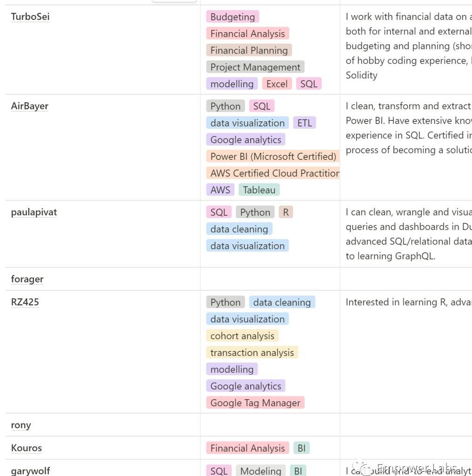This screenshot has height=476, width=472.
Task: Click the Budgeting tag in TurboSei's row
Action: 233,17
